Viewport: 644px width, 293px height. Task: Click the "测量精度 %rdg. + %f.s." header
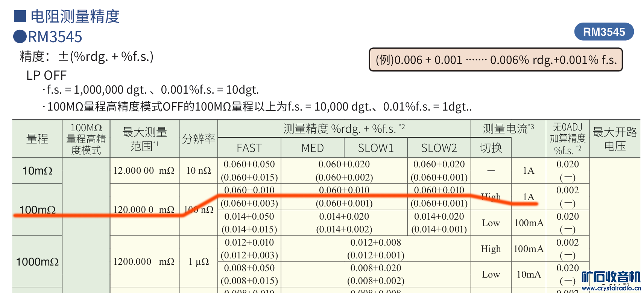tap(344, 129)
